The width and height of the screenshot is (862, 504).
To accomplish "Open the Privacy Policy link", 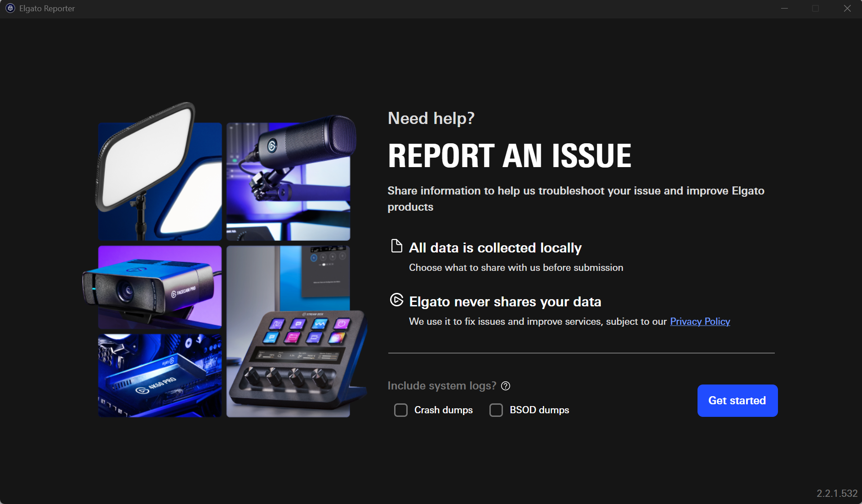I will 699,322.
